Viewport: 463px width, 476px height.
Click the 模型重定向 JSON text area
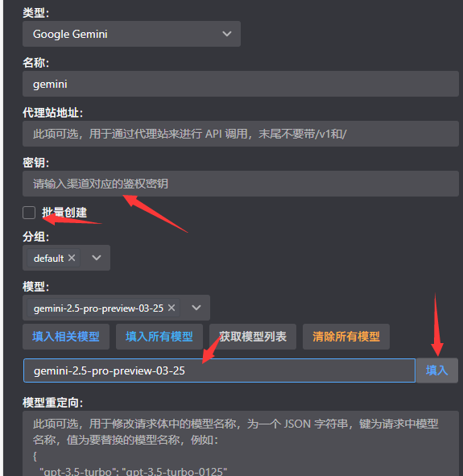(x=241, y=443)
